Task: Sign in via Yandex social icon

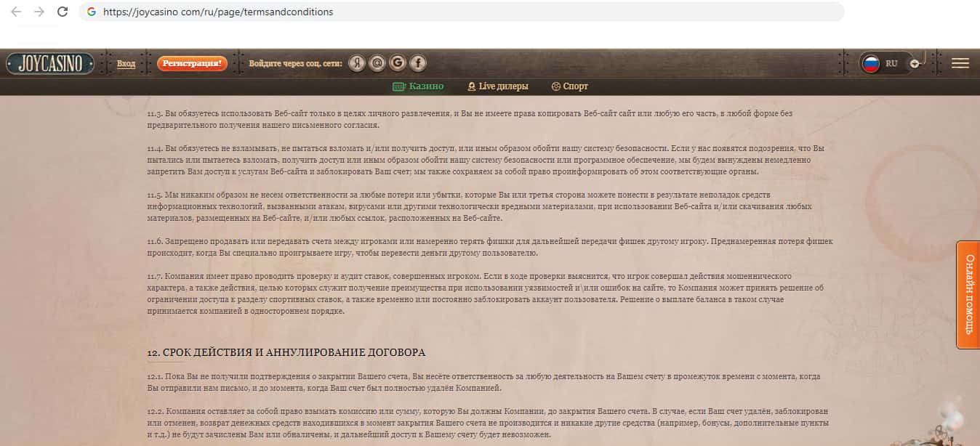Action: point(356,63)
